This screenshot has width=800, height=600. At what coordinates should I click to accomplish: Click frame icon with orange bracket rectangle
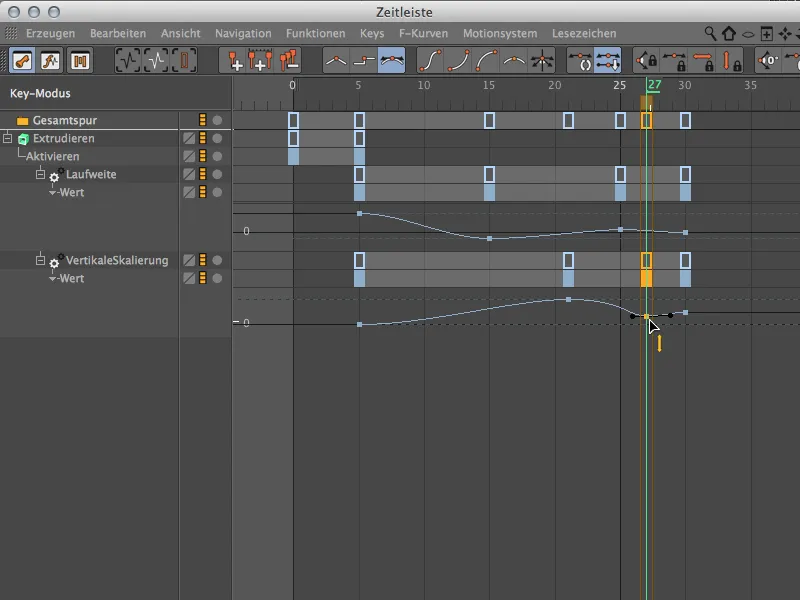point(184,61)
